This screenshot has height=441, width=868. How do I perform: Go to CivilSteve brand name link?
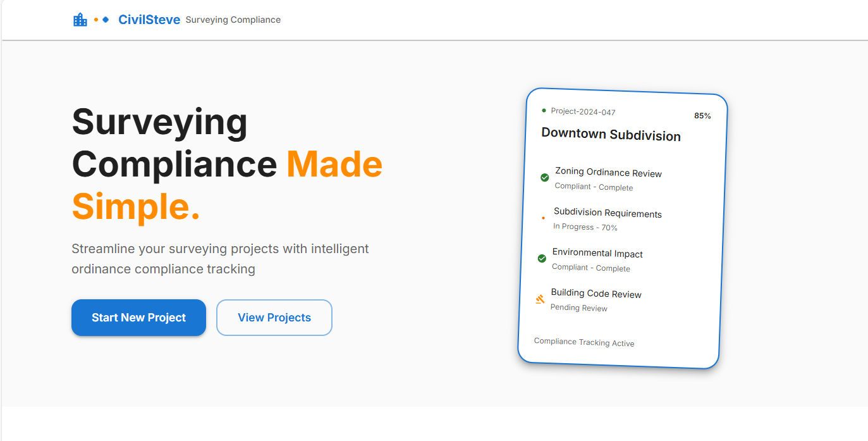(149, 20)
